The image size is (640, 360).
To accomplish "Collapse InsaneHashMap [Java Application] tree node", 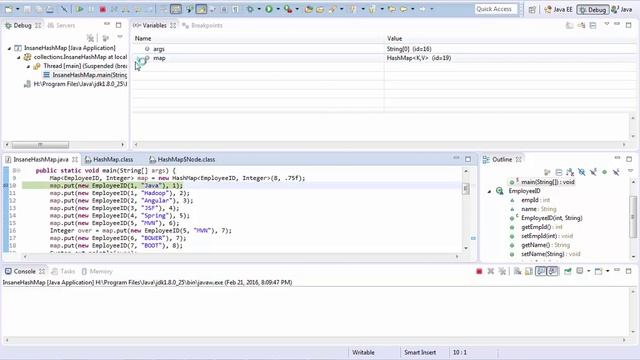I will pyautogui.click(x=9, y=48).
